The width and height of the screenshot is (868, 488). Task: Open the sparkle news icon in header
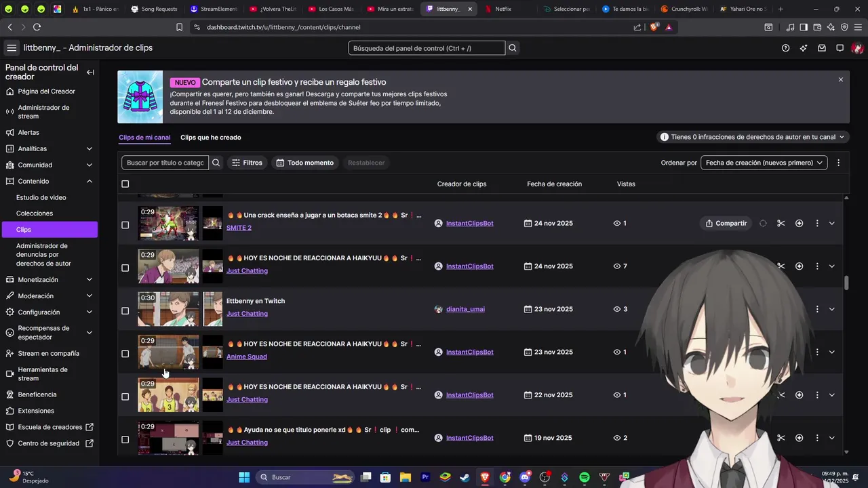click(804, 48)
